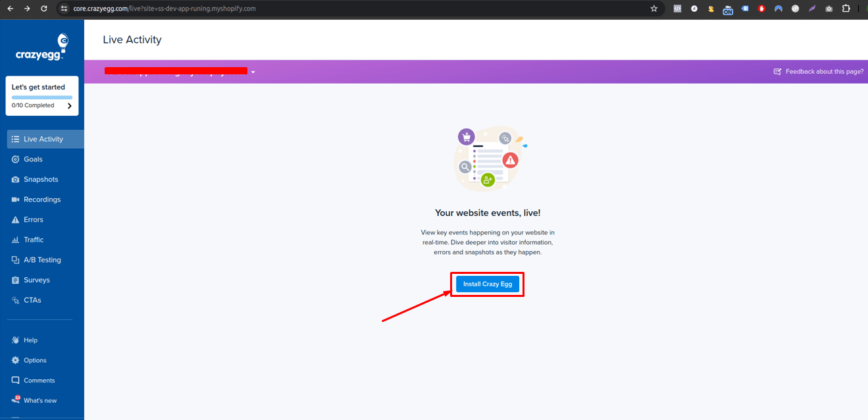868x420 pixels.
Task: Reload the page with the refresh icon
Action: point(44,9)
